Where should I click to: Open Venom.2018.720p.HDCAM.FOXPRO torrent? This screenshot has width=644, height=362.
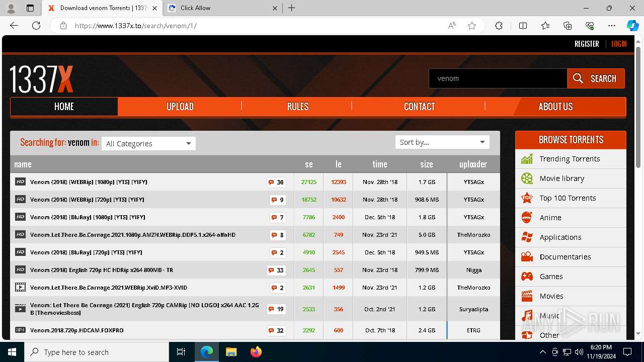pyautogui.click(x=77, y=330)
